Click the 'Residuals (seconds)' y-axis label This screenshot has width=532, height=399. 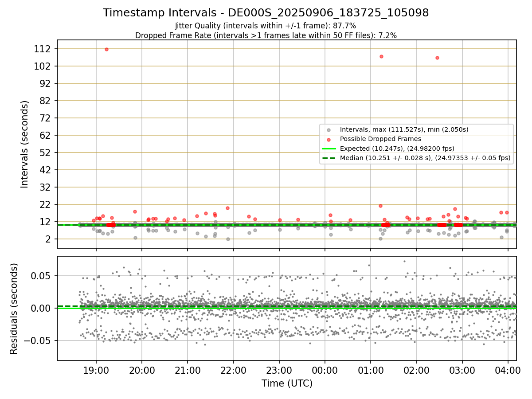[x=14, y=309]
